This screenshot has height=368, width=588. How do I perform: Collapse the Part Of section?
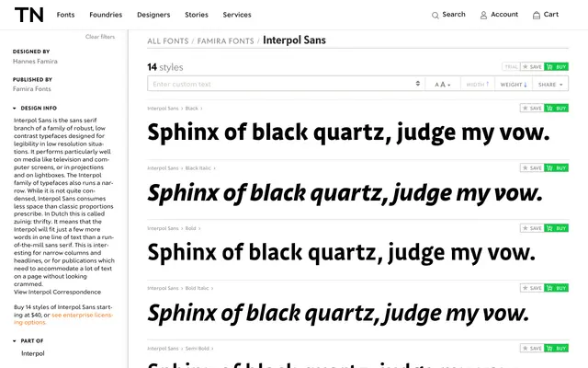(28, 341)
